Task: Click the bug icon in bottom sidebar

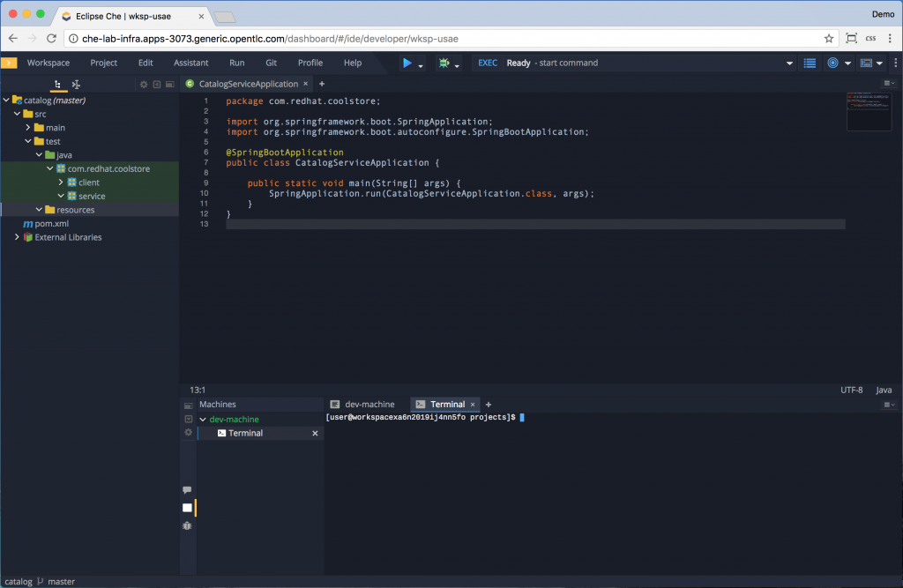Action: click(x=187, y=525)
